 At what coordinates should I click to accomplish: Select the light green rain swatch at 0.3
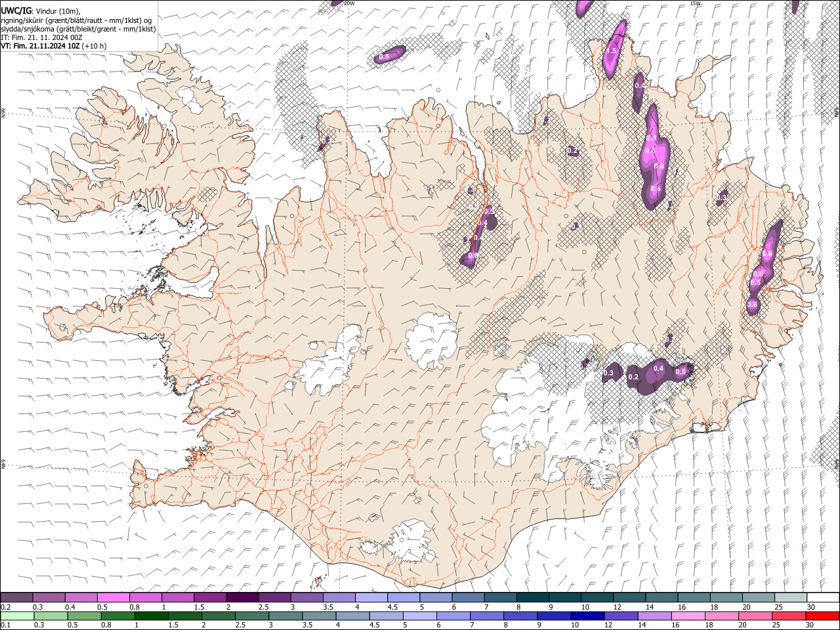point(50,616)
